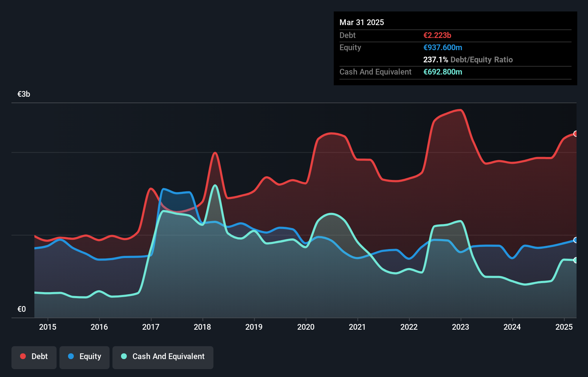The image size is (588, 377).
Task: Click the 2023 x-axis label
Action: [461, 327]
